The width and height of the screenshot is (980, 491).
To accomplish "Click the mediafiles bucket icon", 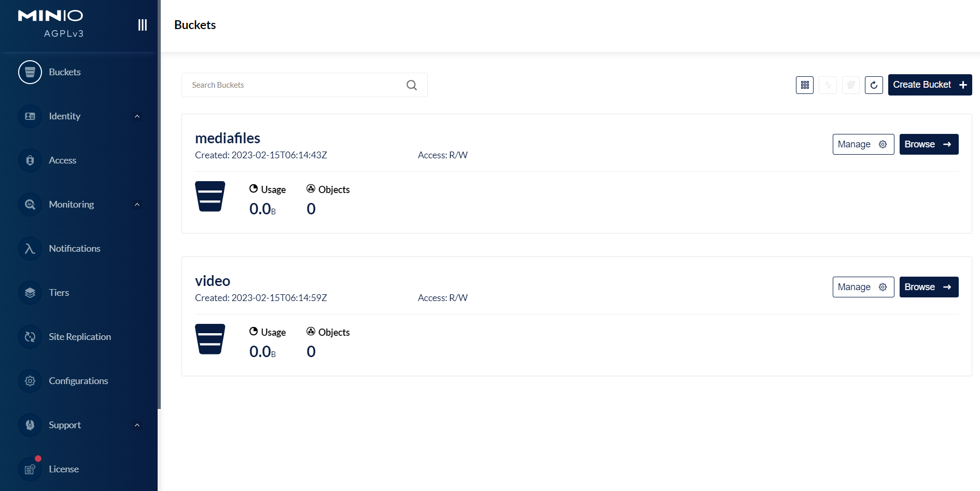I will click(x=210, y=196).
